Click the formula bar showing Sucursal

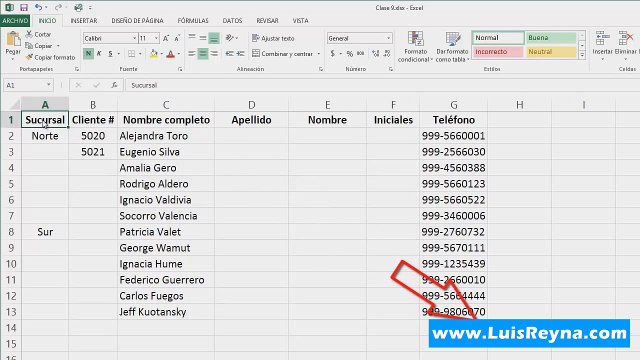point(382,85)
